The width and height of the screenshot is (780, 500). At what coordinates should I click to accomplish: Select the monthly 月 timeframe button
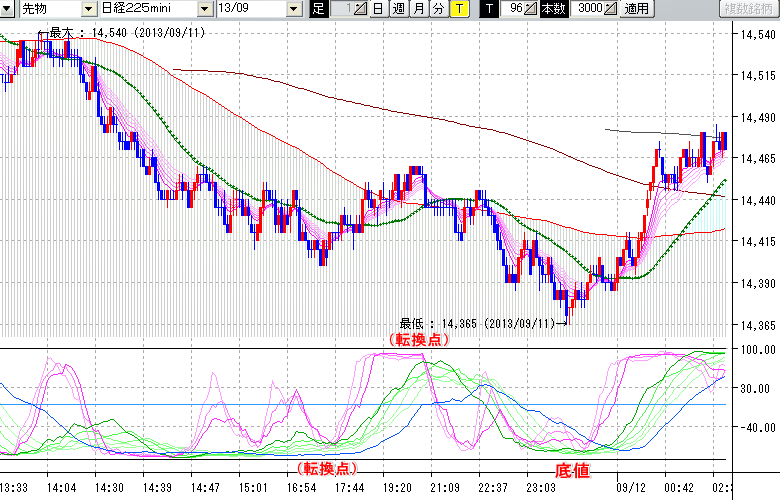417,9
